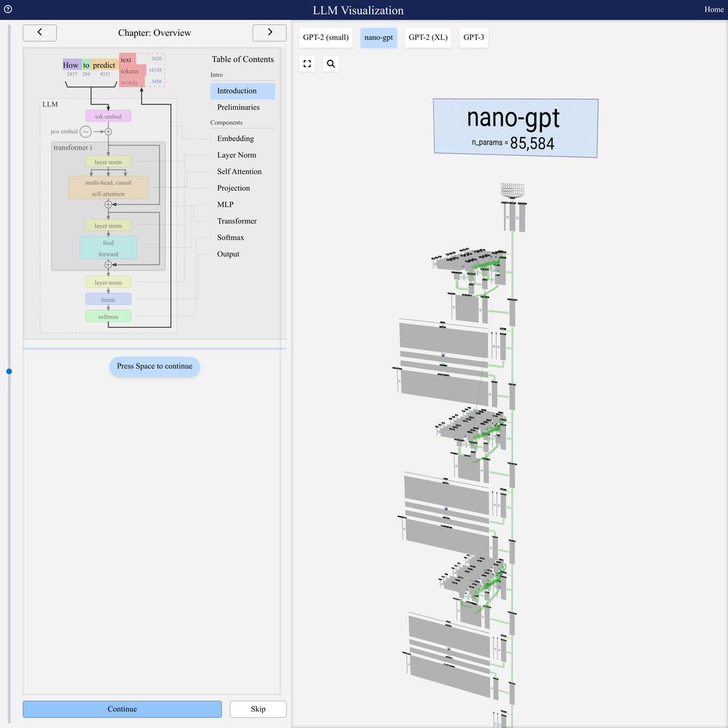
Task: Select the nano-gpt model tab
Action: (379, 38)
